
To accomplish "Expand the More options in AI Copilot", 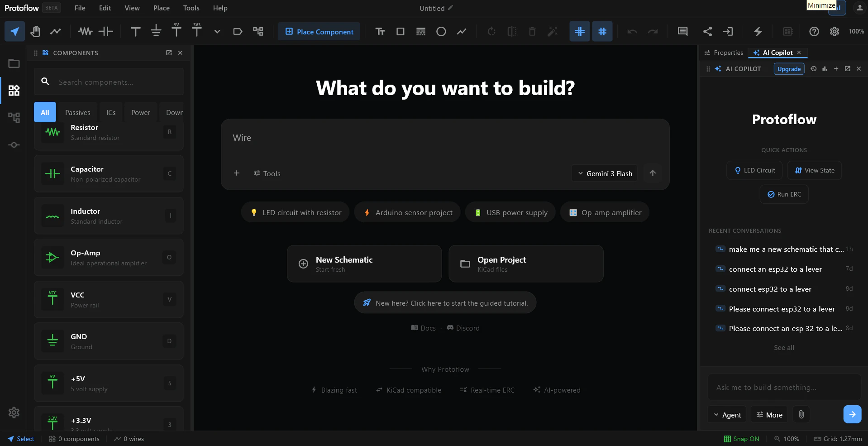I will (769, 414).
